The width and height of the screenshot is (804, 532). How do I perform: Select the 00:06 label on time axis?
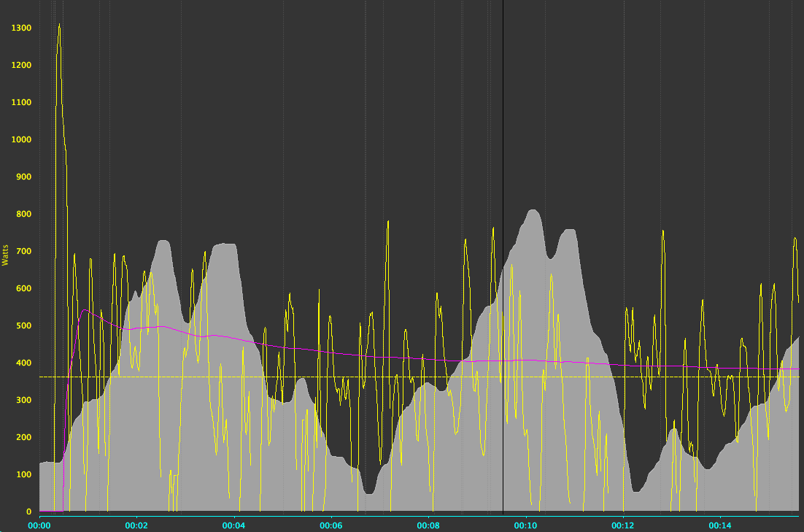click(x=331, y=525)
